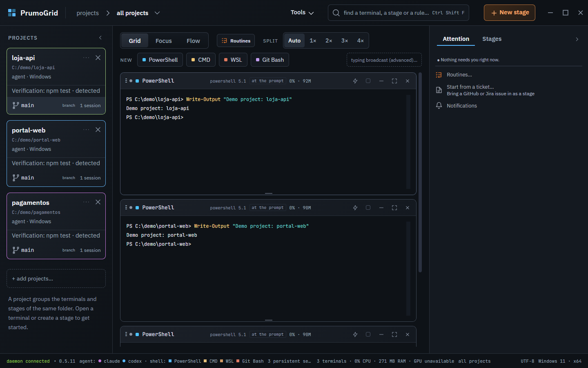Viewport: 588px width, 368px height.
Task: Maximize the portal-web terminal with the fullscreen icon
Action: point(394,208)
